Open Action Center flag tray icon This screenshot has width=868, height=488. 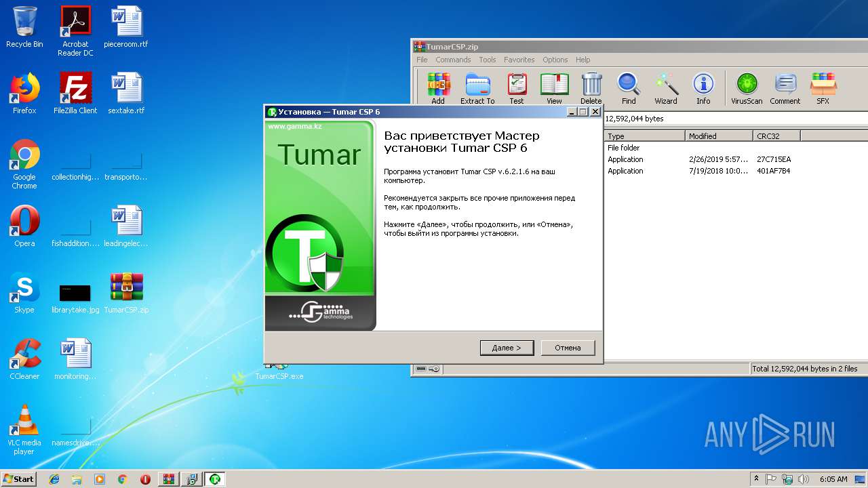coord(771,479)
